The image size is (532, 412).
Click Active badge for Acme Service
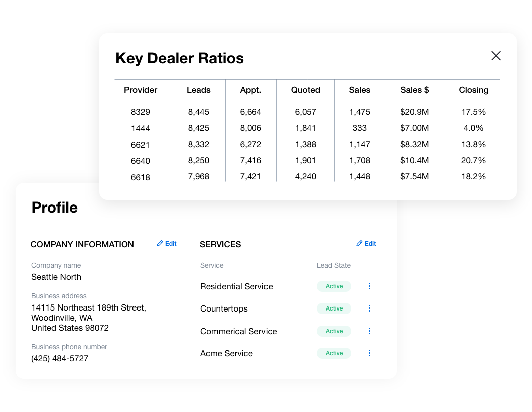[x=334, y=353]
